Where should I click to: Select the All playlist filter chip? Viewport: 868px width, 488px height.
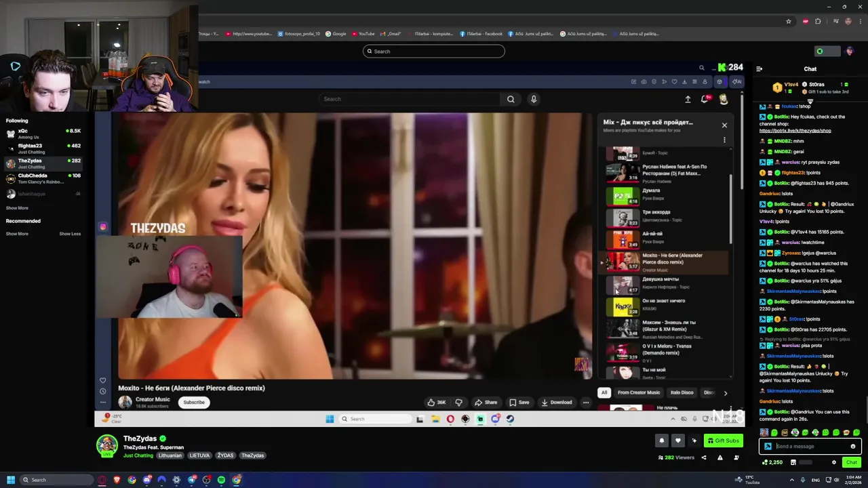604,392
